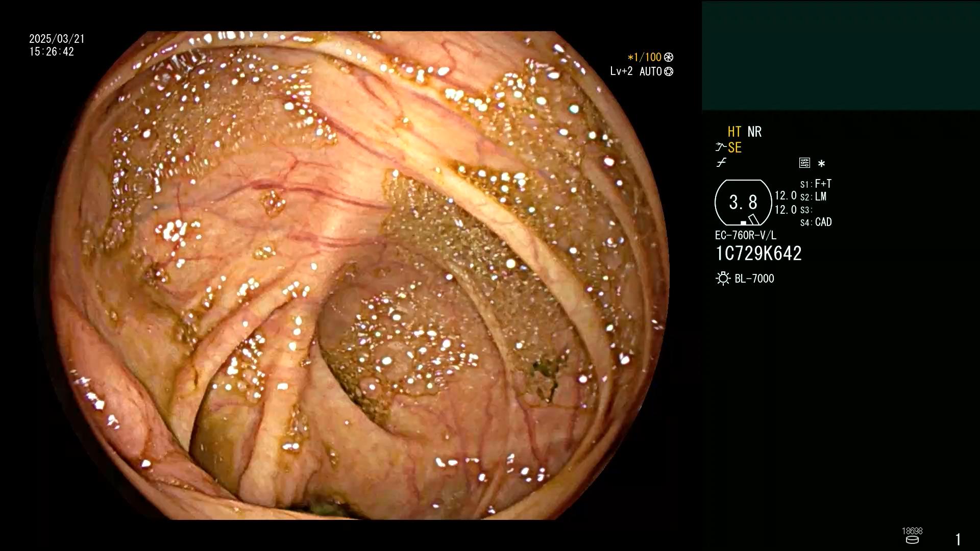
Task: Click the tone curve icon below SE
Action: [x=721, y=163]
